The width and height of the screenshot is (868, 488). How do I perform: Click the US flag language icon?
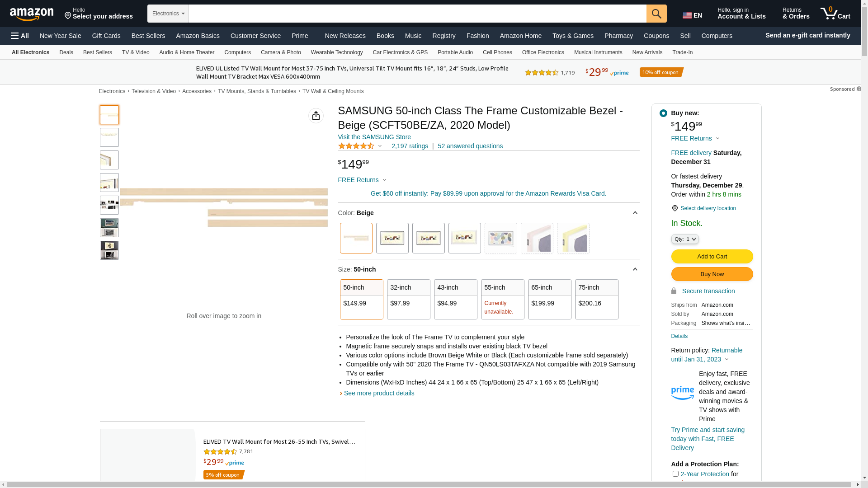pos(687,16)
